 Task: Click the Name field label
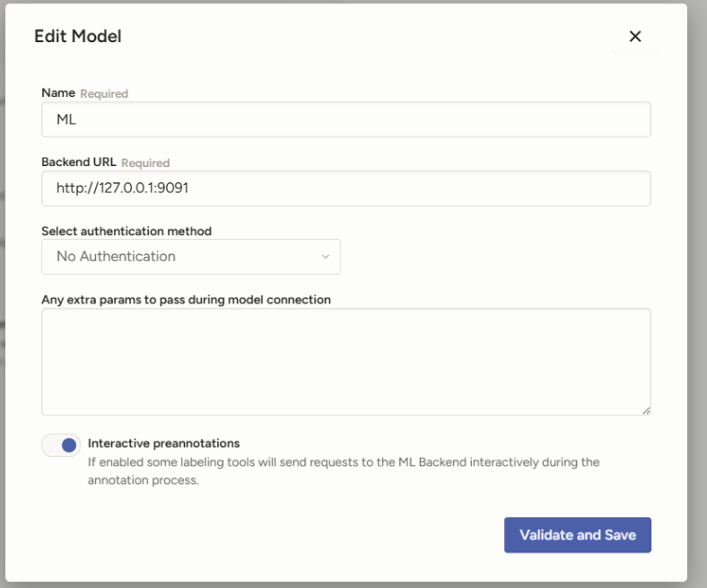coord(58,93)
